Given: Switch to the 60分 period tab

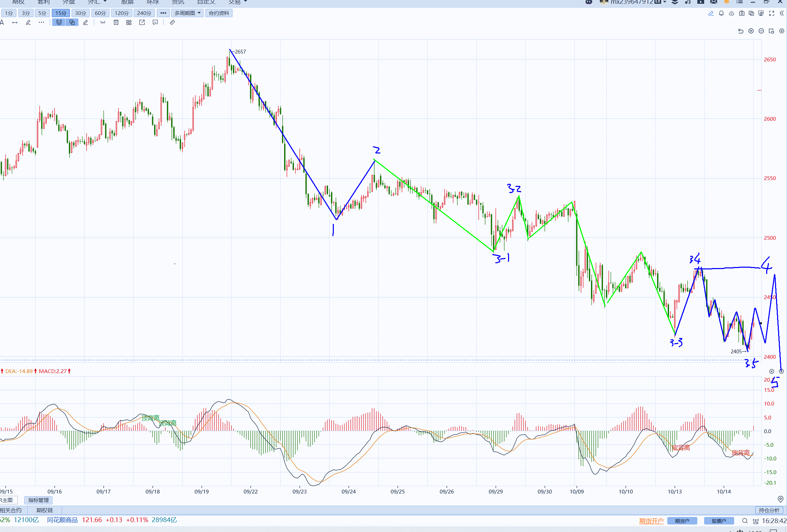Looking at the screenshot, I should (x=100, y=13).
